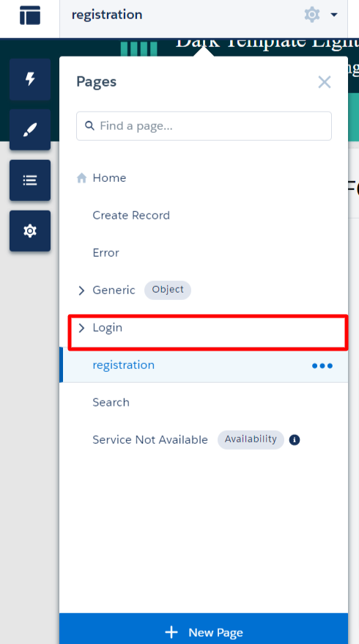Screen dimensions: 359x644
Task: Open the Settings gear sidebar panel
Action: (30, 231)
